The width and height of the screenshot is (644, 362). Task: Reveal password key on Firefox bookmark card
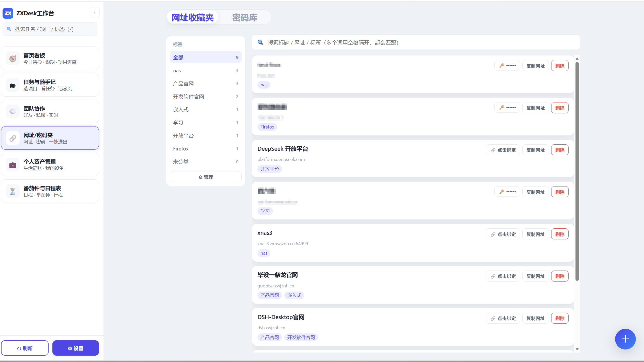click(507, 108)
